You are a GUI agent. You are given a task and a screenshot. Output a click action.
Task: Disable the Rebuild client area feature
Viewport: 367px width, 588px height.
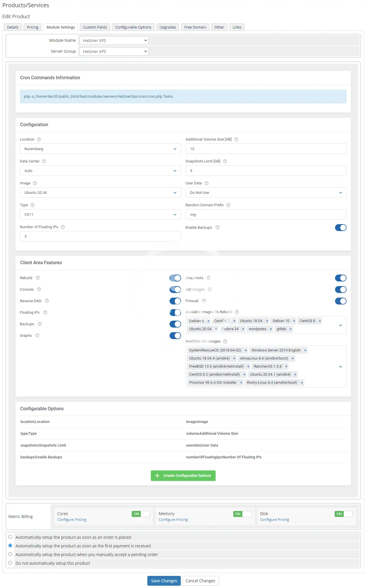175,278
